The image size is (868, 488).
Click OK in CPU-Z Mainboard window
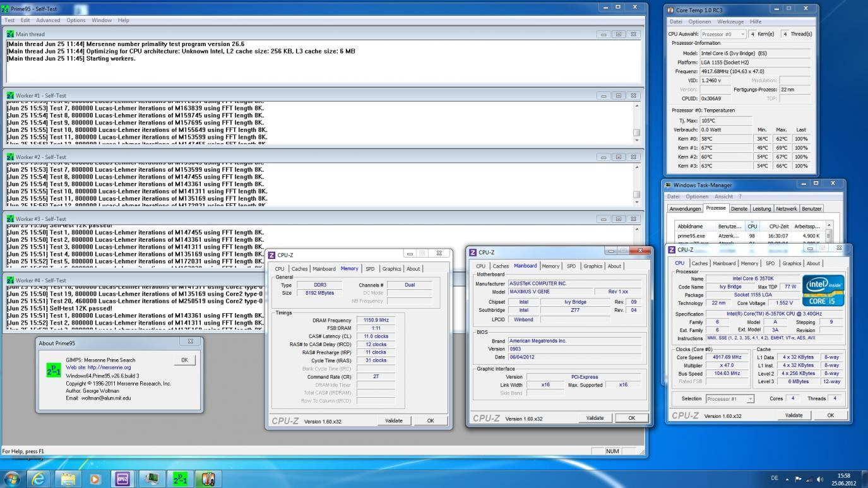(x=631, y=418)
